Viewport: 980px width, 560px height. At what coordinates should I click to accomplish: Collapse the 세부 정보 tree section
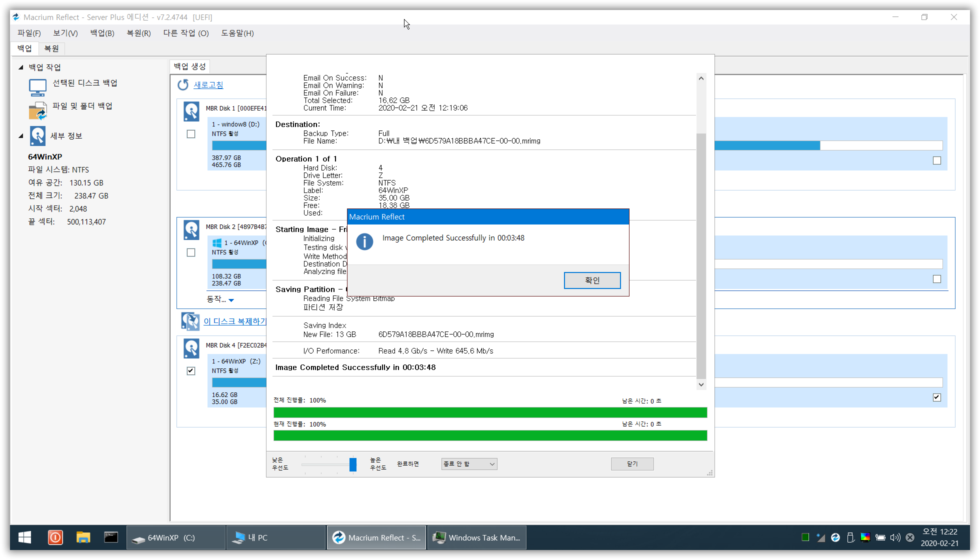(x=21, y=136)
